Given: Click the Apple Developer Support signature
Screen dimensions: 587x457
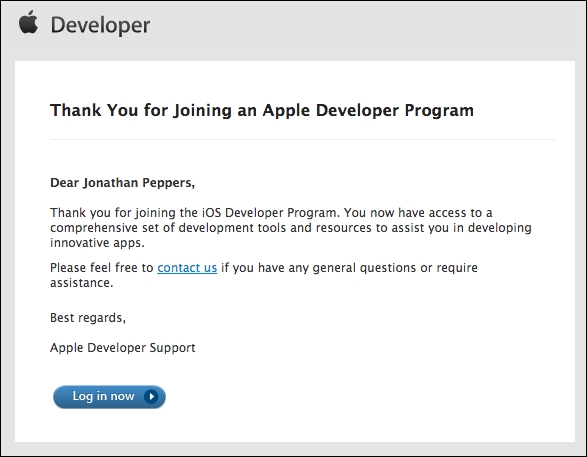Looking at the screenshot, I should (x=123, y=348).
